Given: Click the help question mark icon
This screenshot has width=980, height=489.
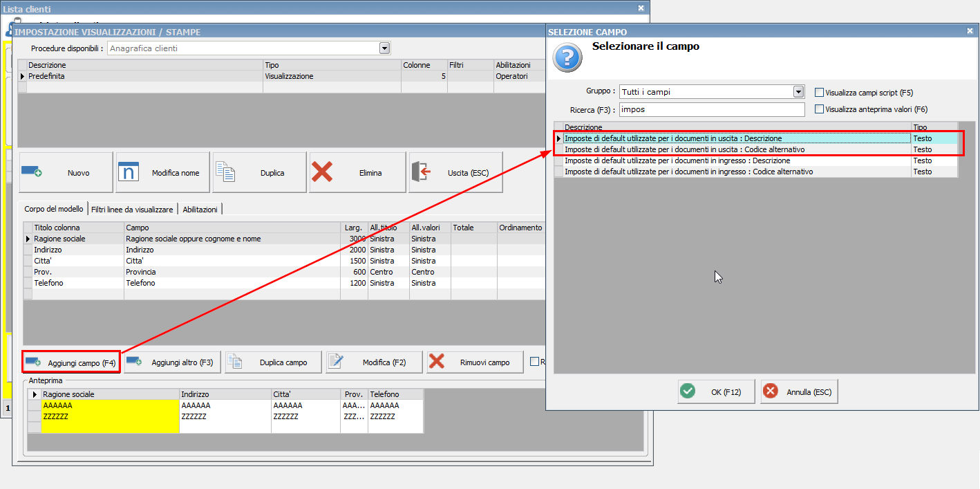Looking at the screenshot, I should (568, 58).
